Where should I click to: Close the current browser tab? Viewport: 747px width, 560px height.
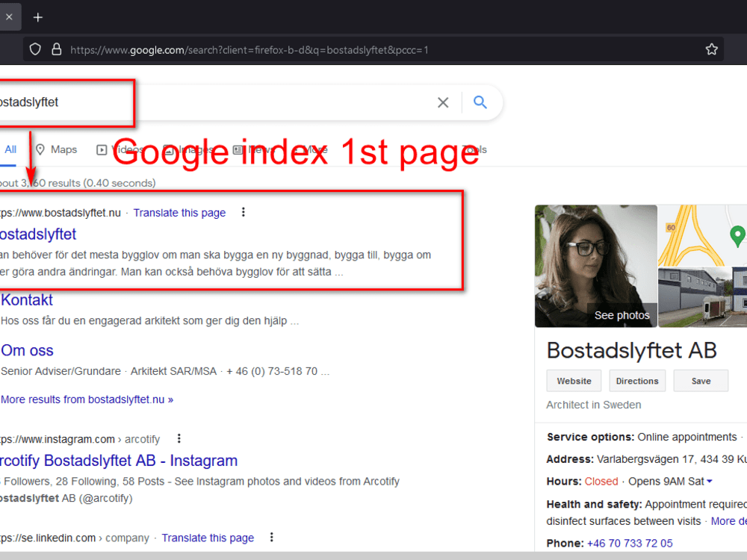9,17
